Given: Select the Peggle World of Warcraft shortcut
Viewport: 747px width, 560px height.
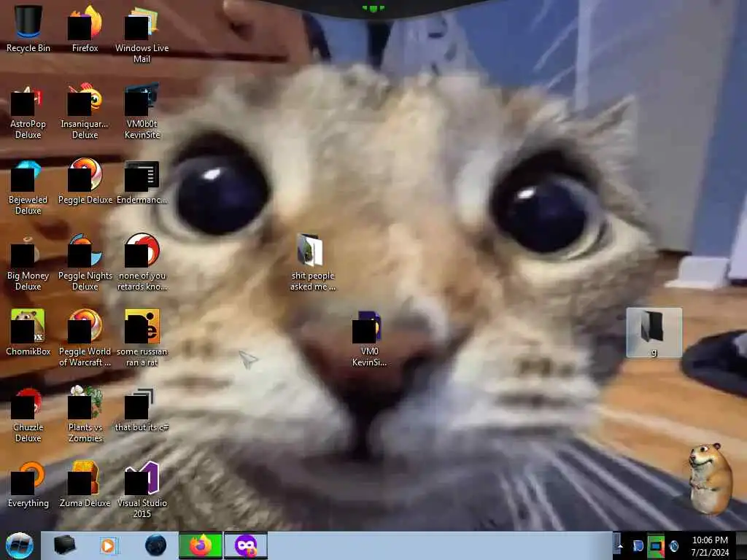Looking at the screenshot, I should click(x=85, y=337).
